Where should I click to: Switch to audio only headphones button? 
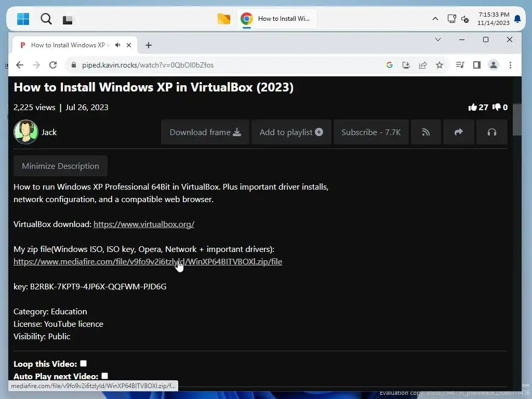pos(492,132)
